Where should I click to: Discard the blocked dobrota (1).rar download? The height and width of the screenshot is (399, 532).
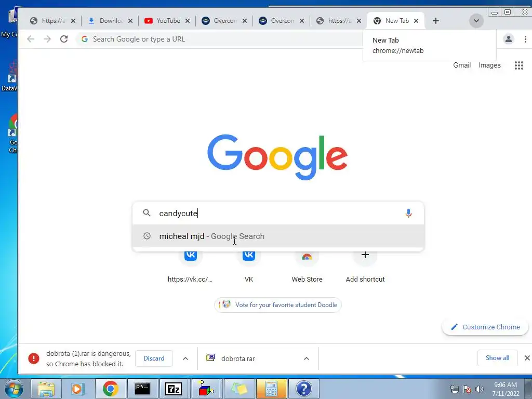(x=154, y=358)
